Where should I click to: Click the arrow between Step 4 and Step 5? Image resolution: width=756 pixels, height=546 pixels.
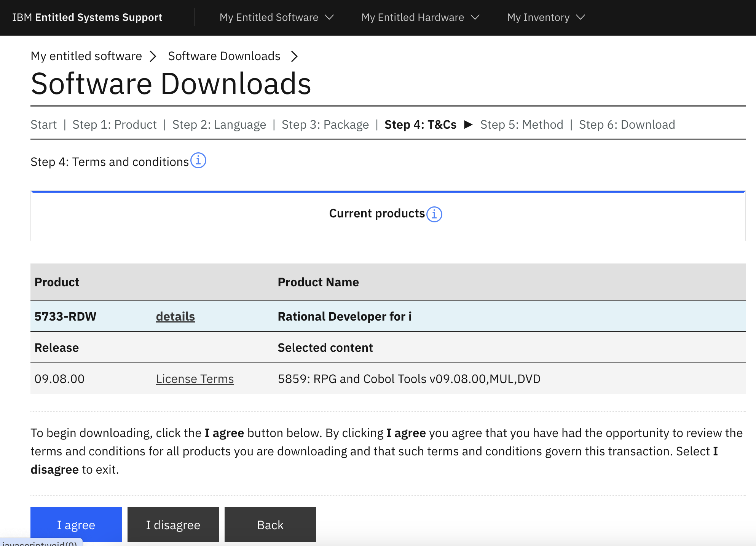pyautogui.click(x=469, y=125)
